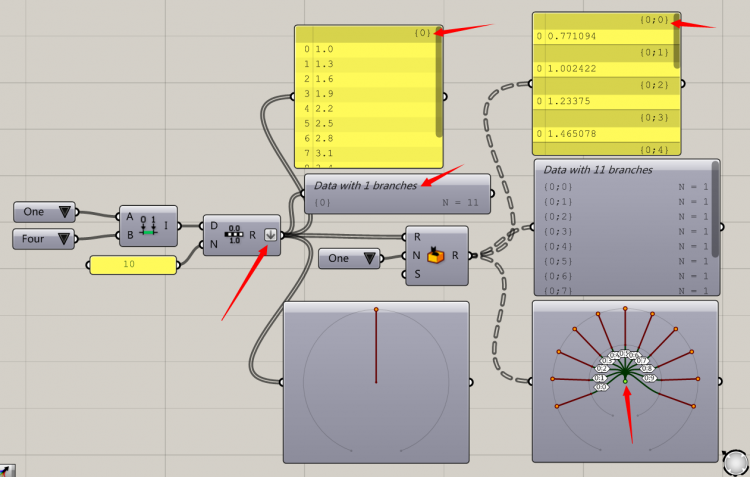Open the "Four" value list dropdown
Screen dimensions: 750x477
coord(44,239)
